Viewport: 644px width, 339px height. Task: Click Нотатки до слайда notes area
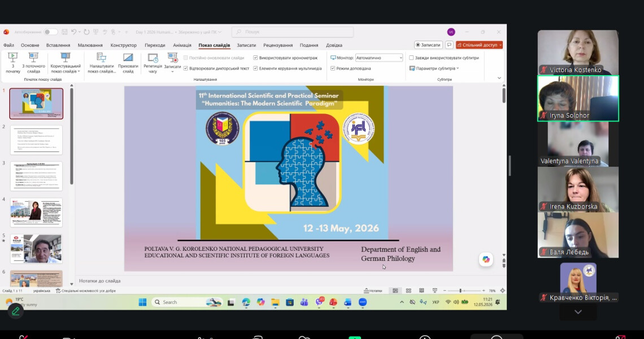pyautogui.click(x=100, y=281)
